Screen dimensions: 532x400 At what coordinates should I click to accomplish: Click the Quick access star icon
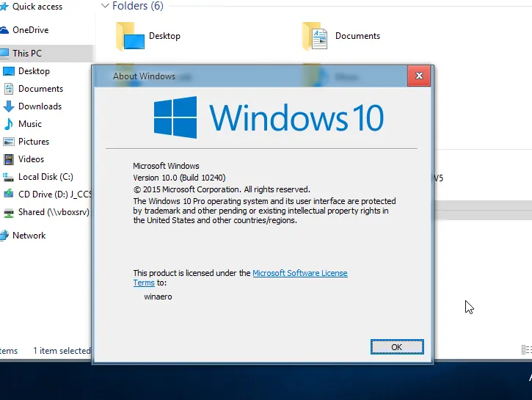(4, 7)
